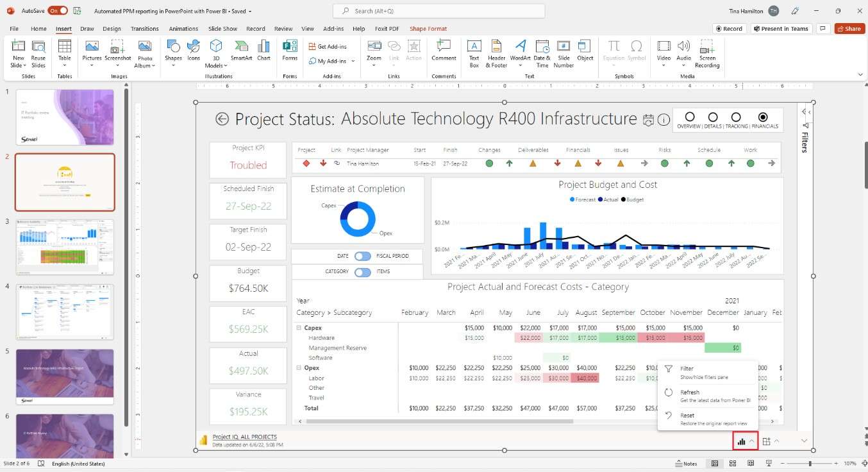Click the back arrow beside Project Status
Screen dimensions: 868x472
pos(222,119)
